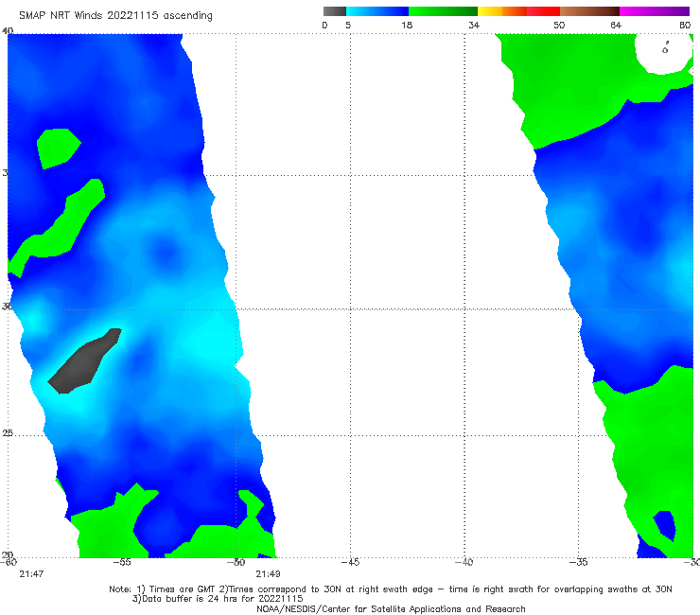Click the swath time 21:47
Viewport: 700px width, 615px height.
pos(31,574)
